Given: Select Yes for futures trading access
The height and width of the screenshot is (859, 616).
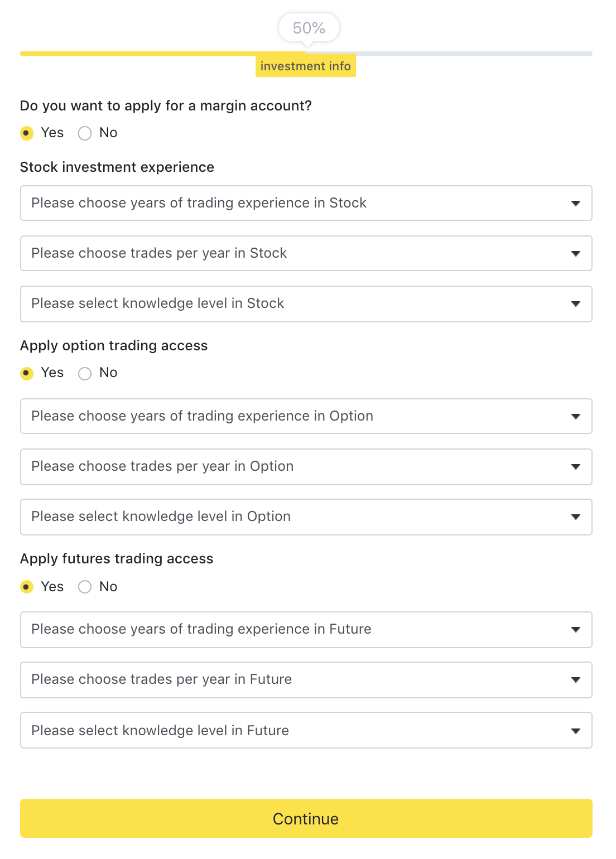Looking at the screenshot, I should (27, 587).
